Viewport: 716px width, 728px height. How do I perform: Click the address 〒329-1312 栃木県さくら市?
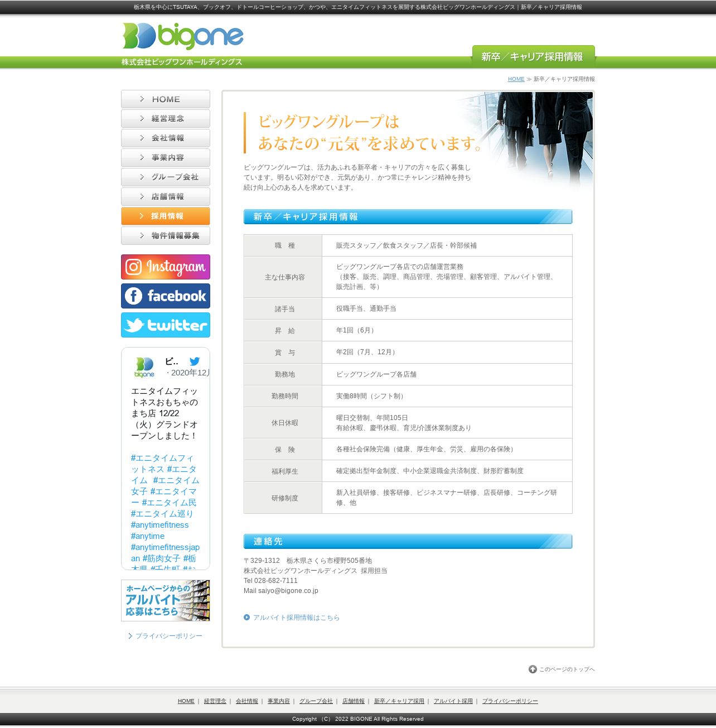[308, 561]
